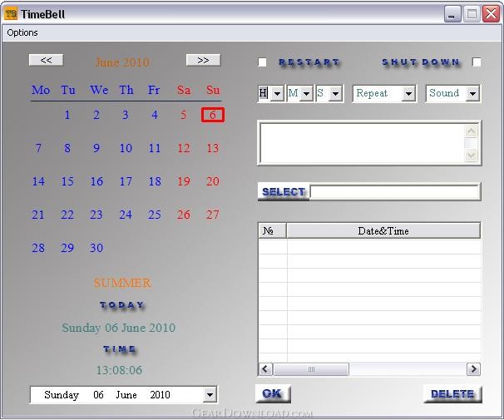Screen dimensions: 504x420
Task: Select day 15 in the calendar
Action: click(67, 181)
